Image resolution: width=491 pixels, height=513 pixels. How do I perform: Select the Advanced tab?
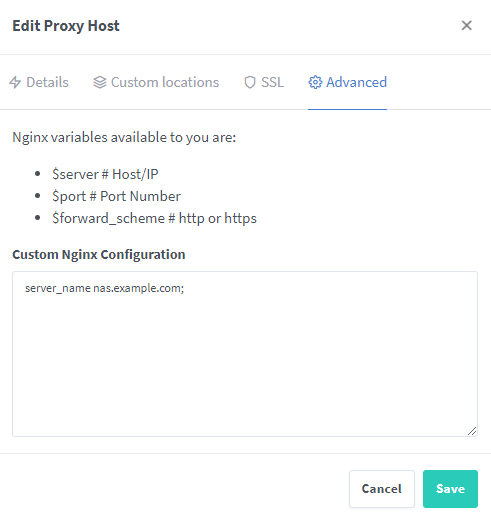pyautogui.click(x=347, y=82)
